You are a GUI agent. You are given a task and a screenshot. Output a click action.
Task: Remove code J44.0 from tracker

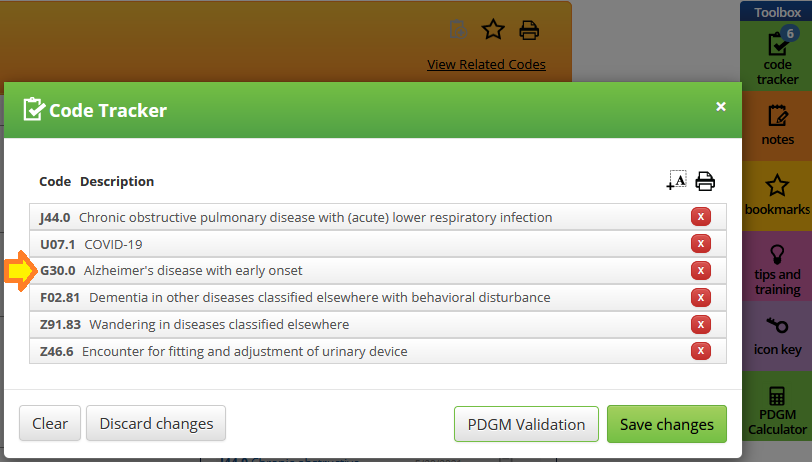[701, 216]
